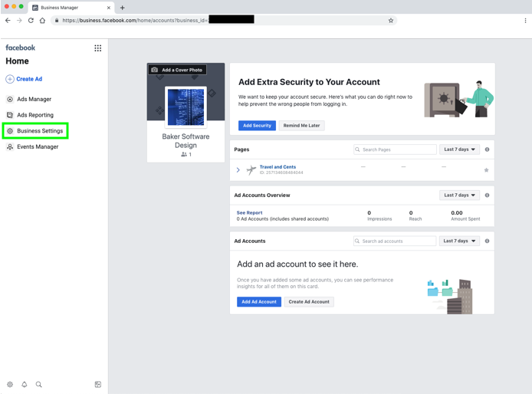Click the Ad Accounts Overview info icon
The width and height of the screenshot is (532, 394).
click(487, 195)
